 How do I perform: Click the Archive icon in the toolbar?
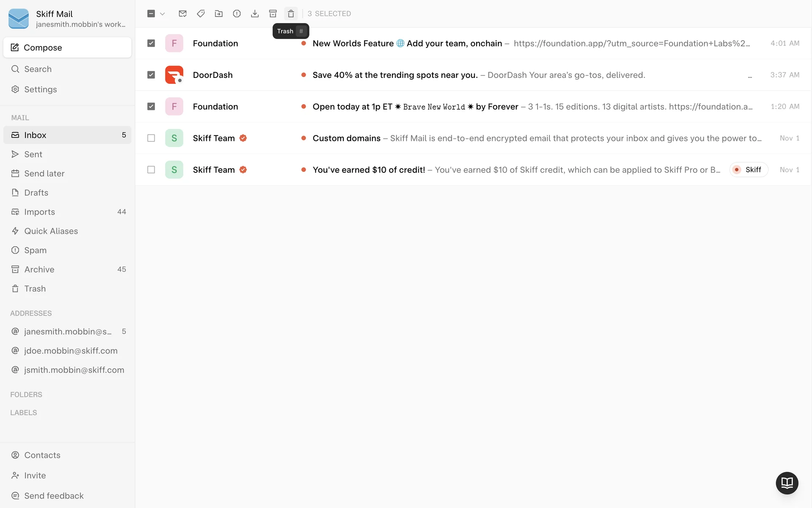point(273,14)
